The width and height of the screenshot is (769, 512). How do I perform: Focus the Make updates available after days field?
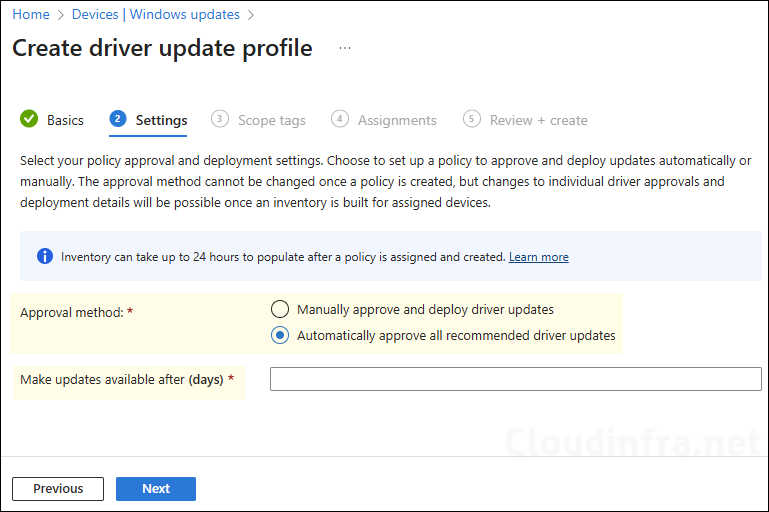[x=515, y=379]
